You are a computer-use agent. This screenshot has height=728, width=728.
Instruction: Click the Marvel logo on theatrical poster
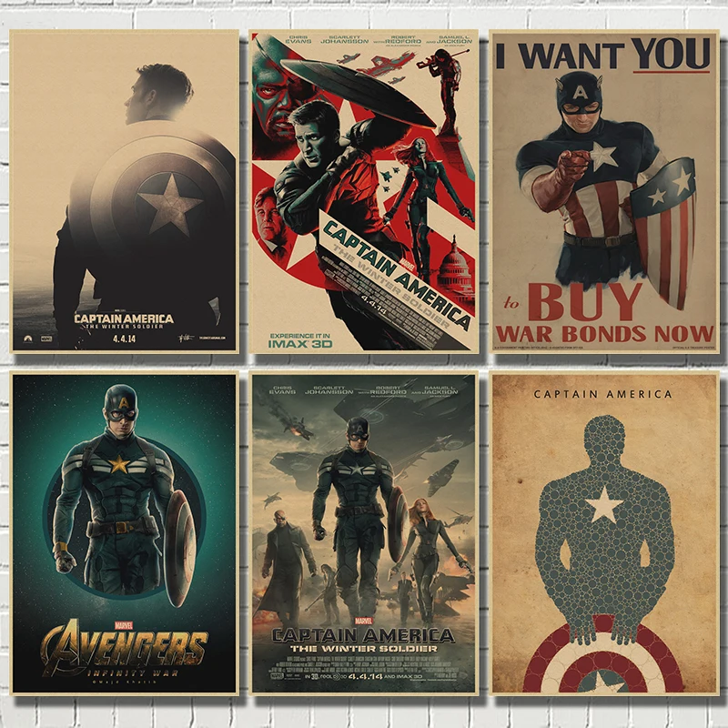coord(363,622)
